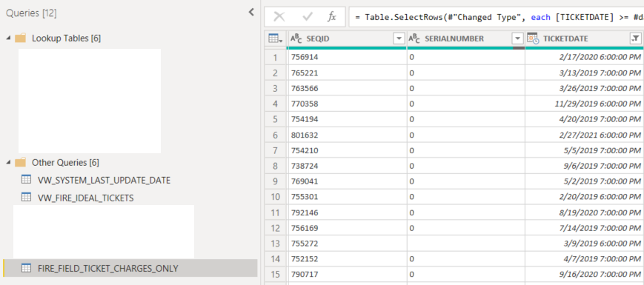Change datetime type icon of TICKETDATE column
The width and height of the screenshot is (644, 285).
coord(533,38)
